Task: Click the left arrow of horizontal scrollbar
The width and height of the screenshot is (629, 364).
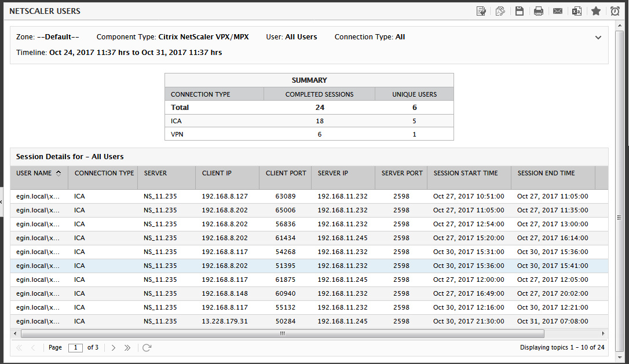Action: (15, 333)
